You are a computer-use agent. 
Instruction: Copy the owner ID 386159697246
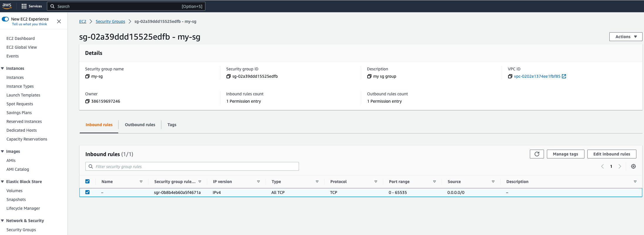point(87,101)
